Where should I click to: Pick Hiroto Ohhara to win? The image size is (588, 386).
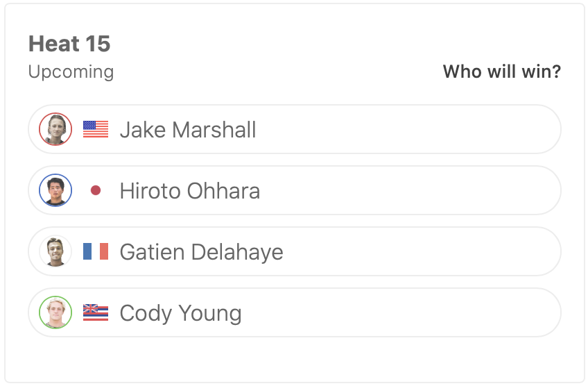(416, 190)
